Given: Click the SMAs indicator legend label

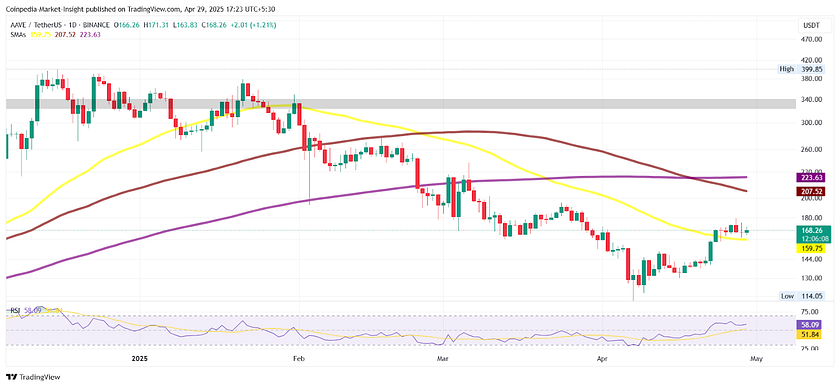Looking at the screenshot, I should tap(17, 34).
